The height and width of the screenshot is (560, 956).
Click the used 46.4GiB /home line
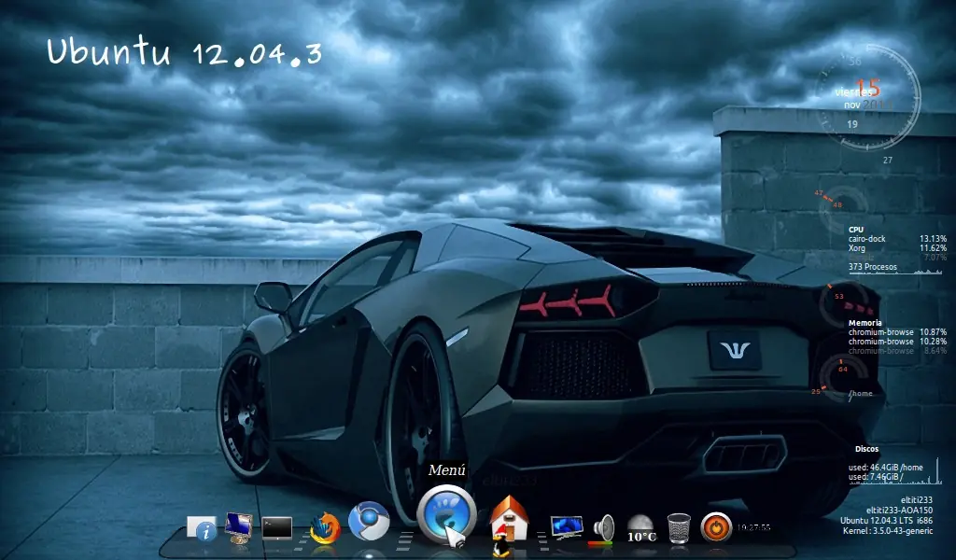tap(885, 468)
